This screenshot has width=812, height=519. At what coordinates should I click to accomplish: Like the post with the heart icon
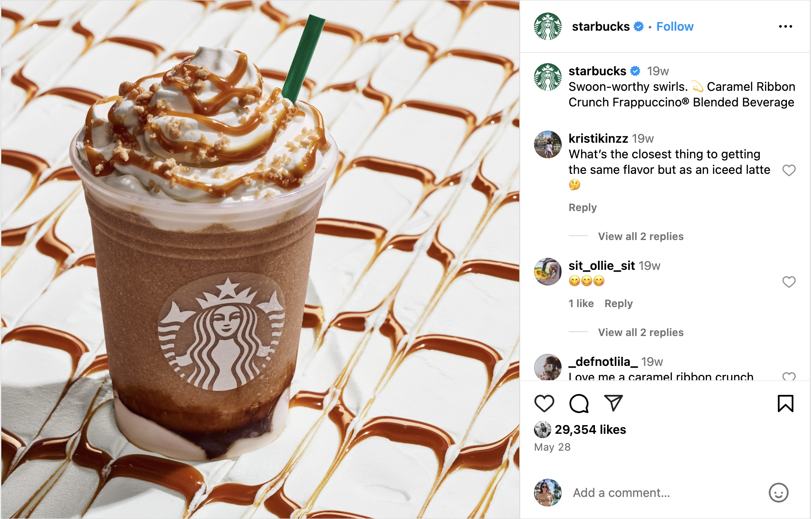pos(544,404)
